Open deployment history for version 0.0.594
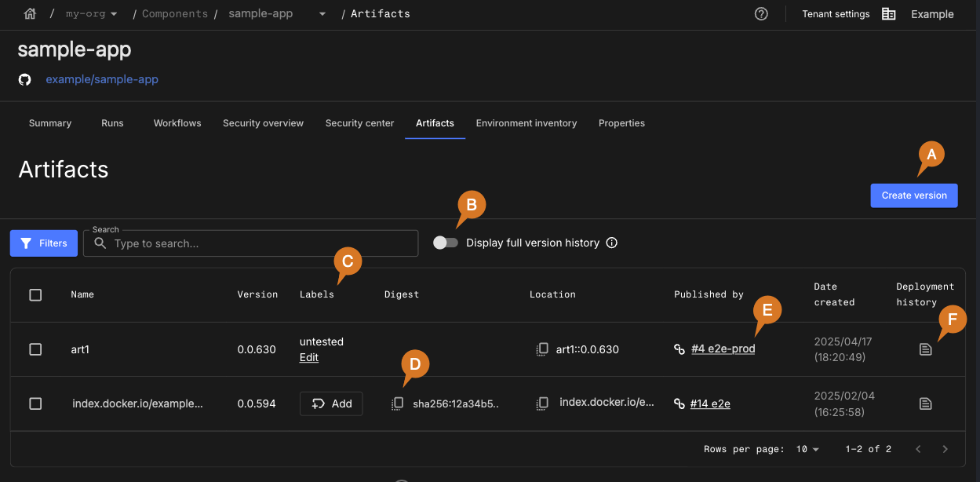This screenshot has height=482, width=980. [x=925, y=403]
